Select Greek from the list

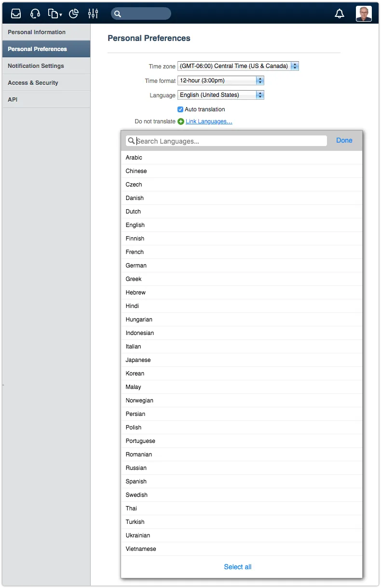pyautogui.click(x=242, y=279)
